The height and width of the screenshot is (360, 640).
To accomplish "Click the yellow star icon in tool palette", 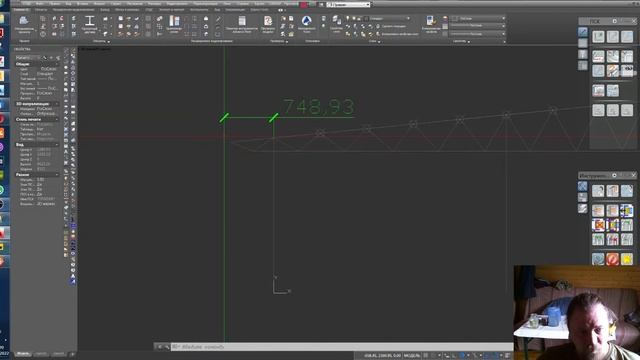I will [627, 259].
